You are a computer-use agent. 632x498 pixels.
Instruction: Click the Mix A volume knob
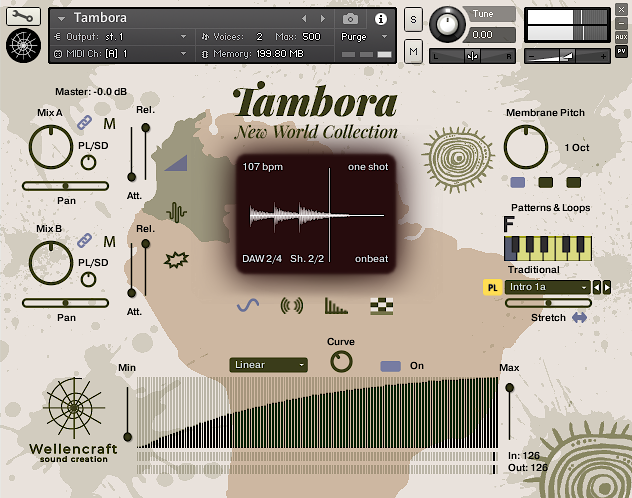pyautogui.click(x=51, y=147)
